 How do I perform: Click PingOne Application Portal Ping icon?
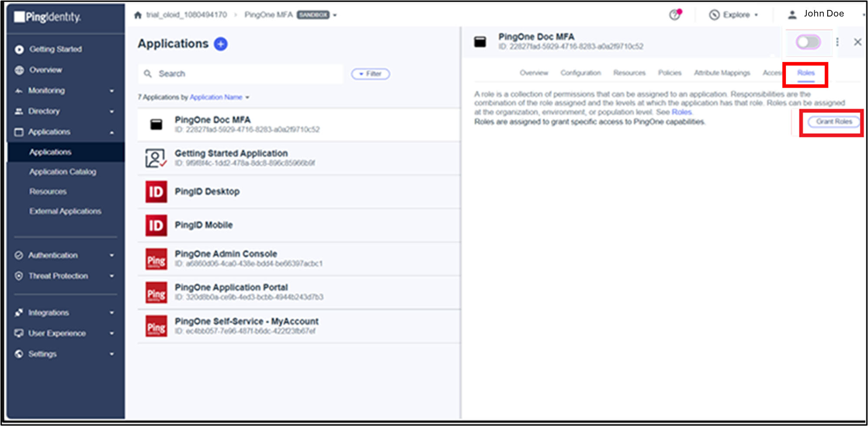[x=156, y=293]
